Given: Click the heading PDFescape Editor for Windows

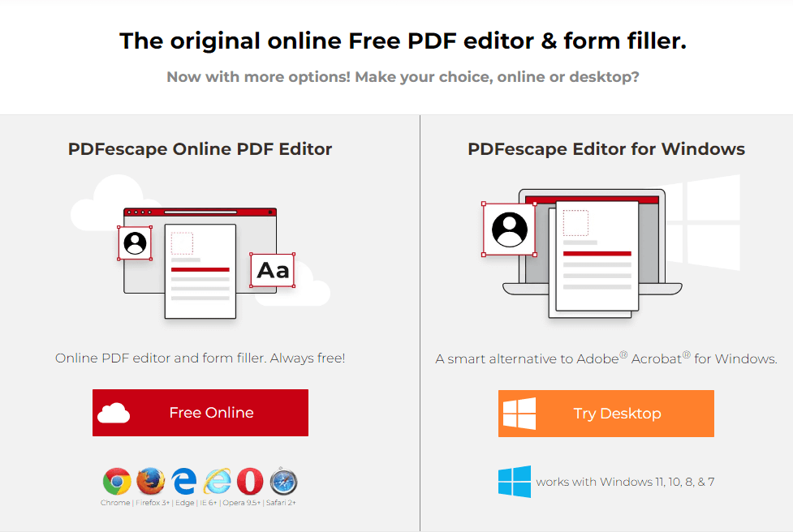Looking at the screenshot, I should point(606,149).
